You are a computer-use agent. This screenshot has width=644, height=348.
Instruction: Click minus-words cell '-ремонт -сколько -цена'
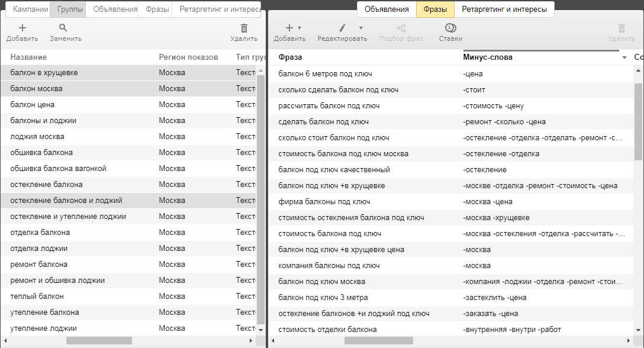pyautogui.click(x=504, y=122)
